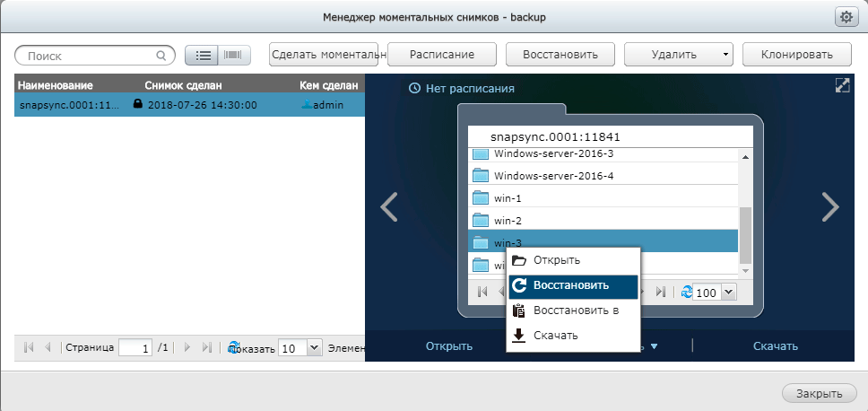Click the Восстановить toolbar button
Viewport: 868px width, 411px height.
point(560,54)
